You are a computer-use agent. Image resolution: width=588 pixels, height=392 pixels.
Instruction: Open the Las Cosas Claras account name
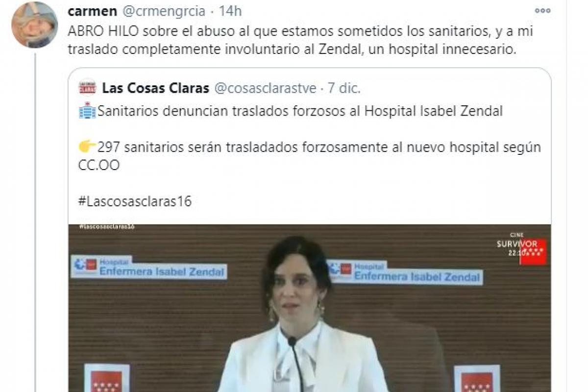(156, 88)
